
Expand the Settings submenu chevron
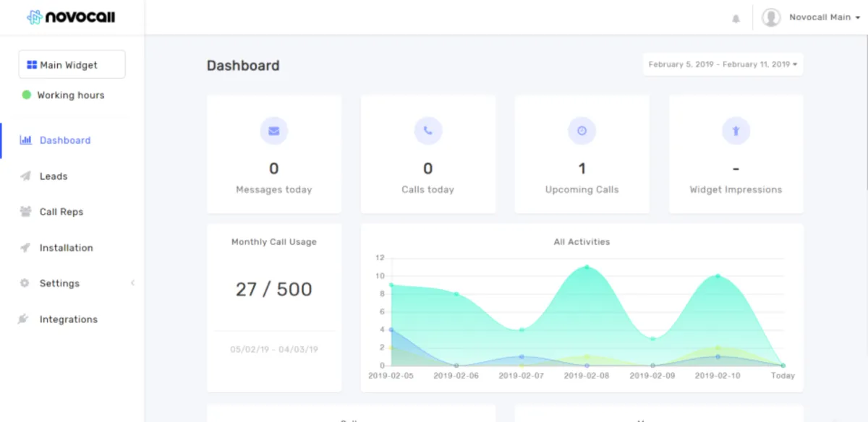132,283
